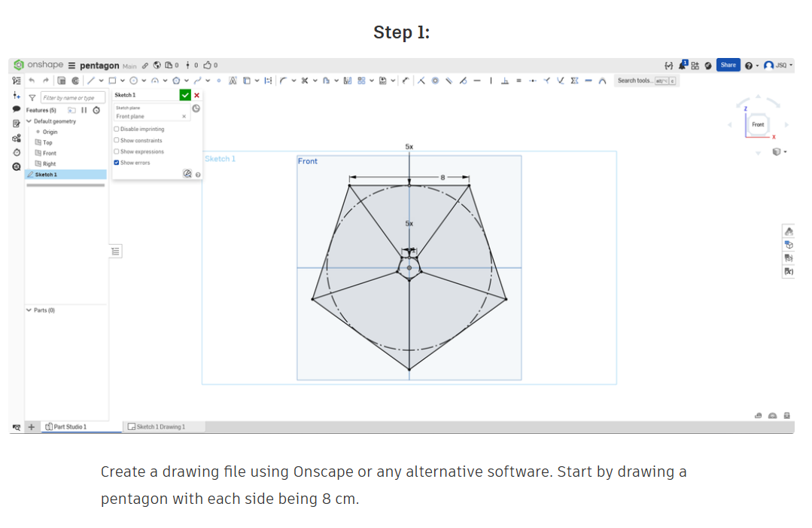The height and width of the screenshot is (528, 812).
Task: Open the document hamburger menu
Action: [x=72, y=66]
